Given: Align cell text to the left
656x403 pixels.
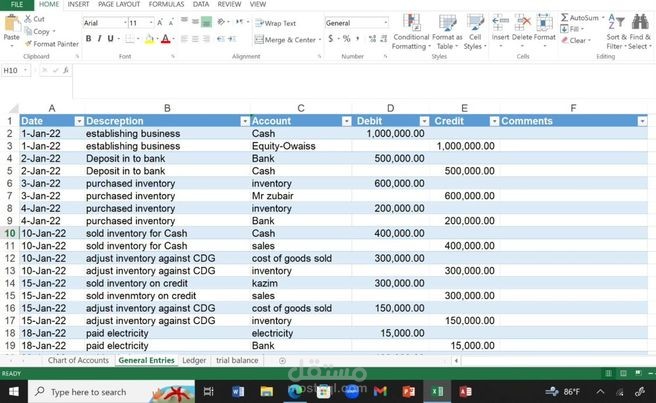Looking at the screenshot, I should pos(184,39).
